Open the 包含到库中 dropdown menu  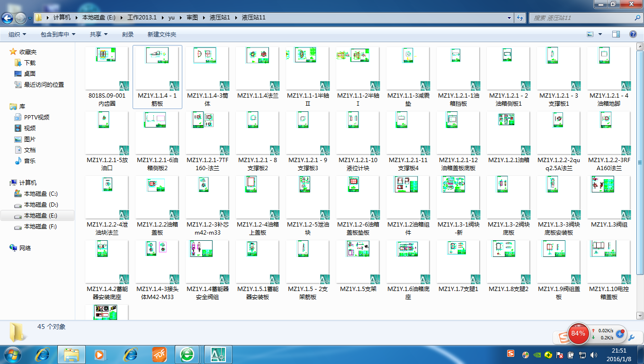[x=58, y=34]
